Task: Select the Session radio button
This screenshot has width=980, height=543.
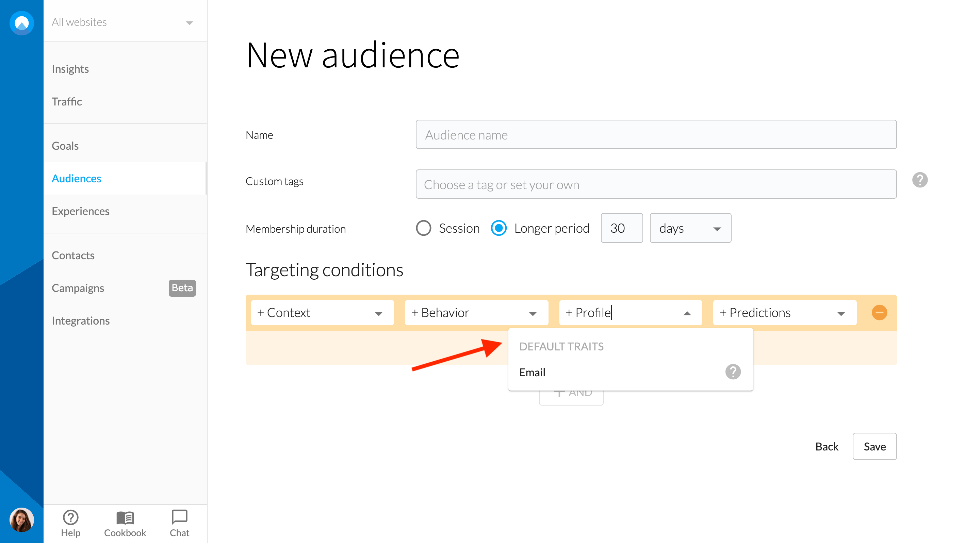Action: (423, 228)
